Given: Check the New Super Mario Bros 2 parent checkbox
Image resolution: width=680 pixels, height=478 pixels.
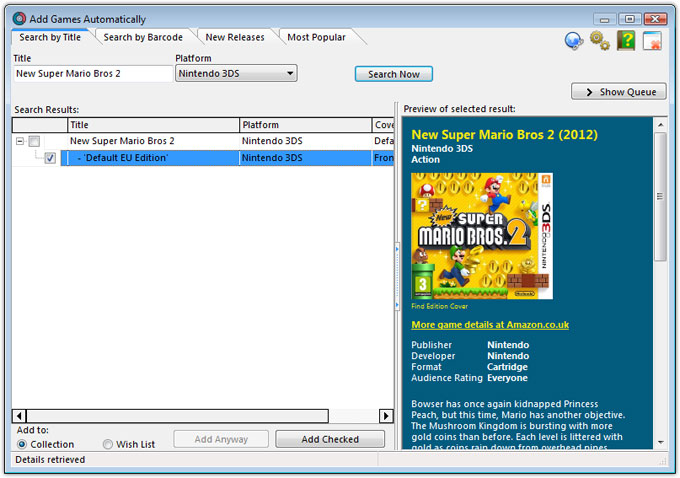Looking at the screenshot, I should click(34, 142).
